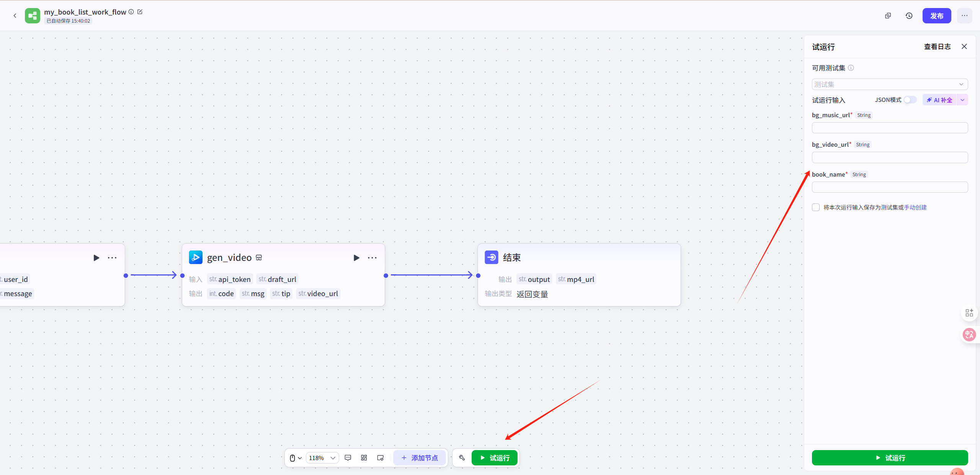Open 查看日志 in the test run panel
This screenshot has height=475, width=980.
click(x=937, y=47)
